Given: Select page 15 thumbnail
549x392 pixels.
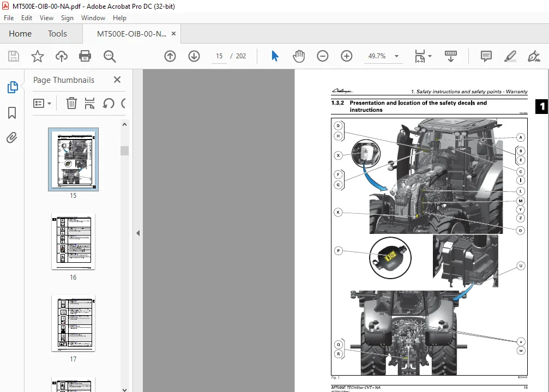Looking at the screenshot, I should [x=73, y=160].
